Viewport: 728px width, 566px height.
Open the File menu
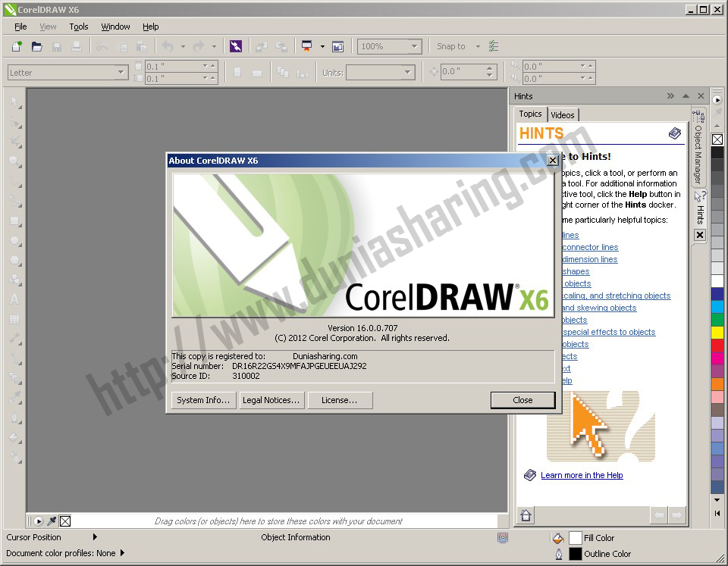[20, 27]
